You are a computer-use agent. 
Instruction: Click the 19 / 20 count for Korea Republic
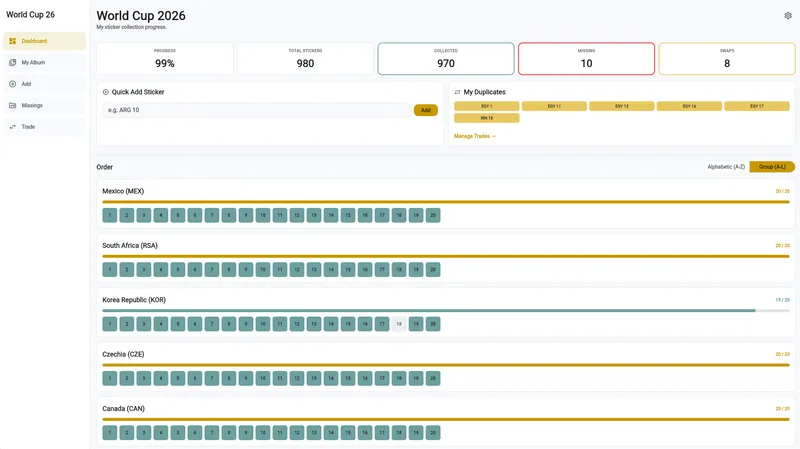click(782, 300)
